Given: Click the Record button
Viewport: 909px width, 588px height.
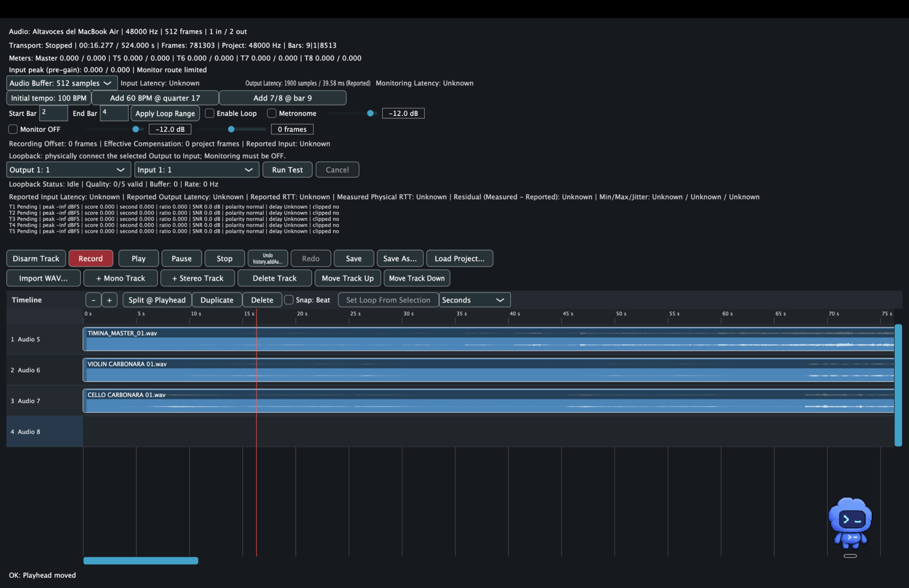Looking at the screenshot, I should point(91,258).
